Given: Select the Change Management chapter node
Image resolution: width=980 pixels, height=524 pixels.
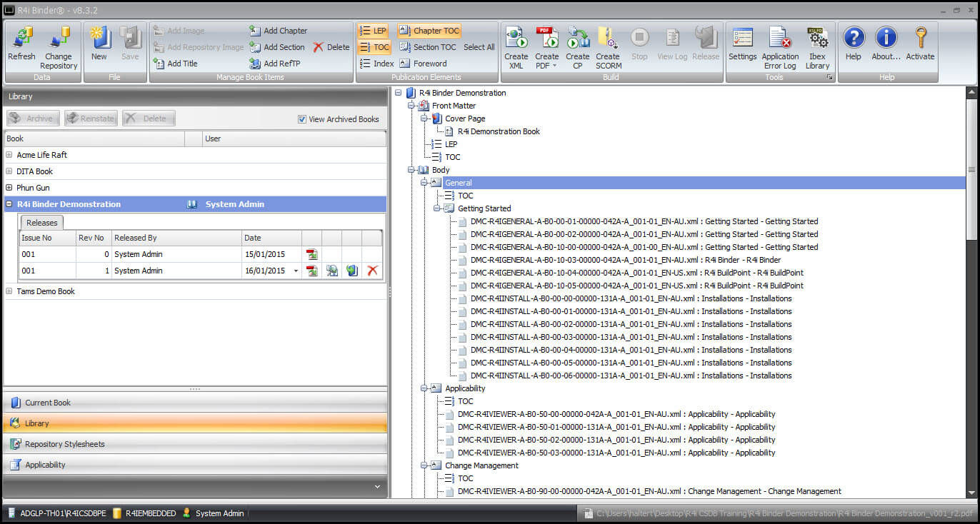Looking at the screenshot, I should pyautogui.click(x=481, y=465).
